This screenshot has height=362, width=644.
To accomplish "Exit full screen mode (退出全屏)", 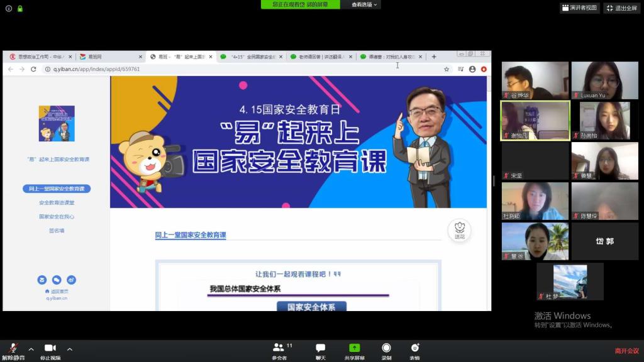I will click(622, 8).
